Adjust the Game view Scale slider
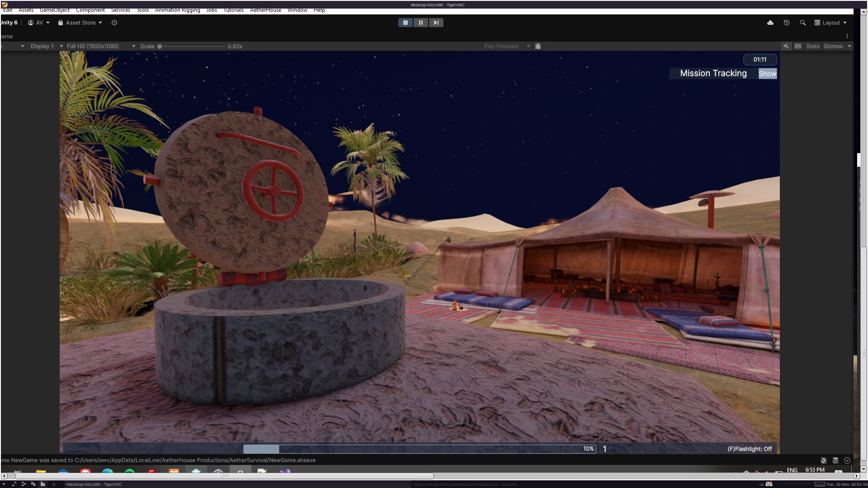Viewport: 868px width, 488px height. (x=160, y=46)
